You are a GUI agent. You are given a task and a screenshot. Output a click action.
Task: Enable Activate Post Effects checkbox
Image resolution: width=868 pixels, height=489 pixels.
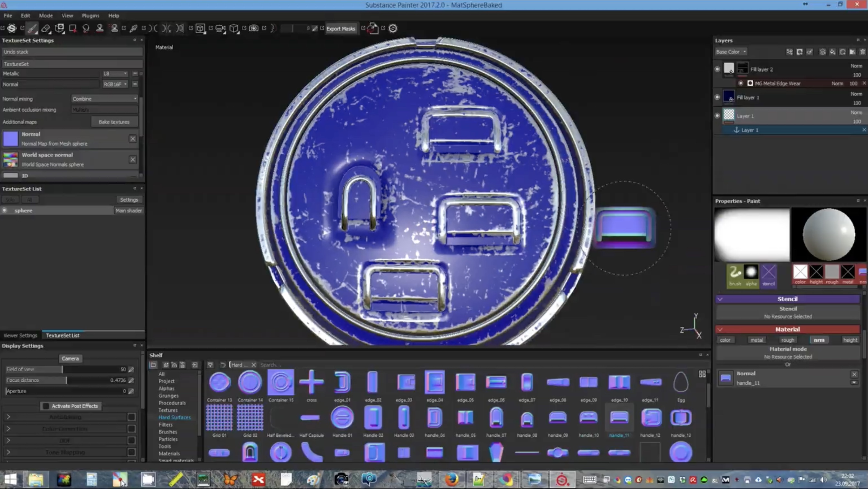point(46,406)
